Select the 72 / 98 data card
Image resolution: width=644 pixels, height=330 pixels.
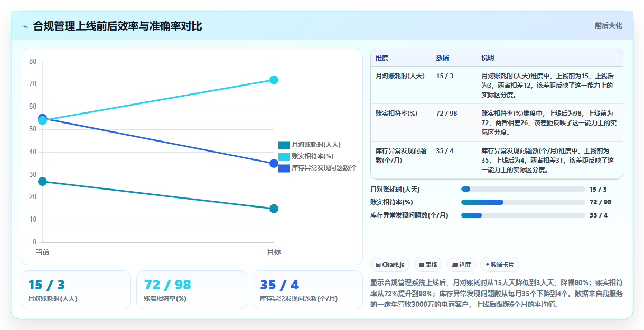coord(192,290)
